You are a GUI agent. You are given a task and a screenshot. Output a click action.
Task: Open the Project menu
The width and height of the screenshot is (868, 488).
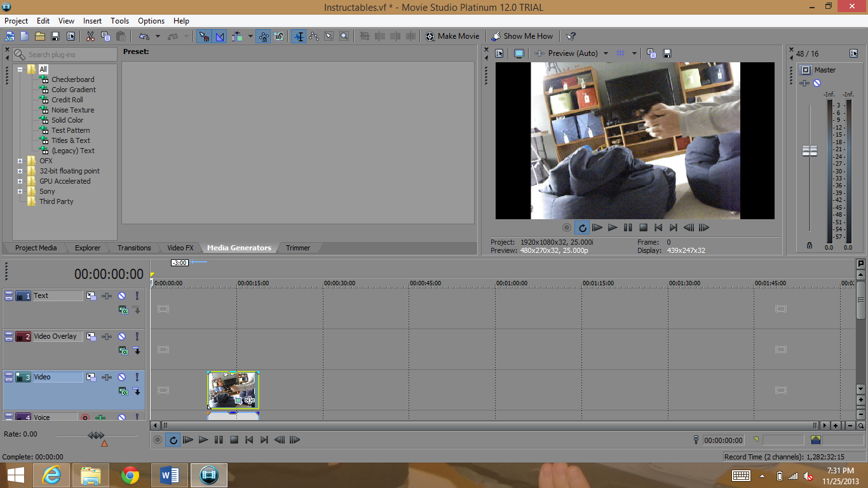click(17, 21)
